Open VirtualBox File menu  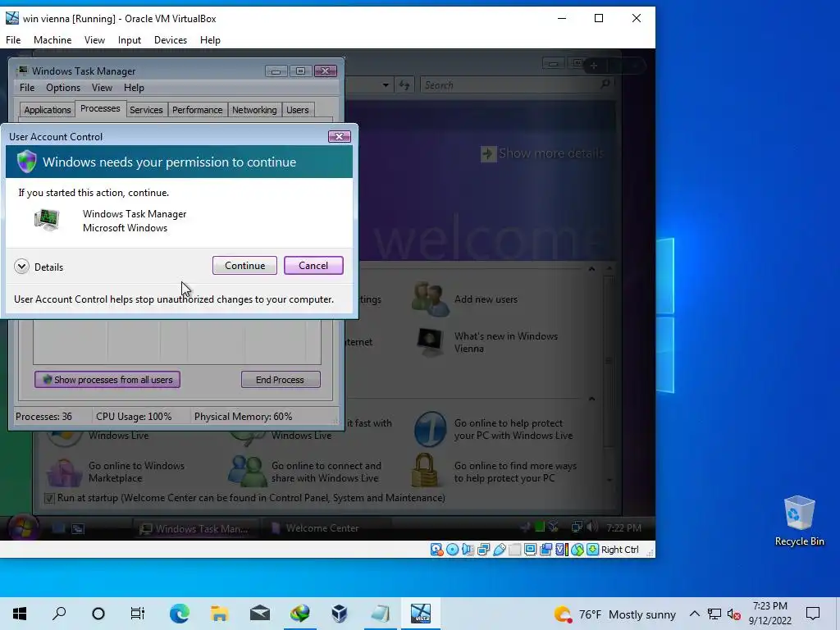click(x=13, y=40)
